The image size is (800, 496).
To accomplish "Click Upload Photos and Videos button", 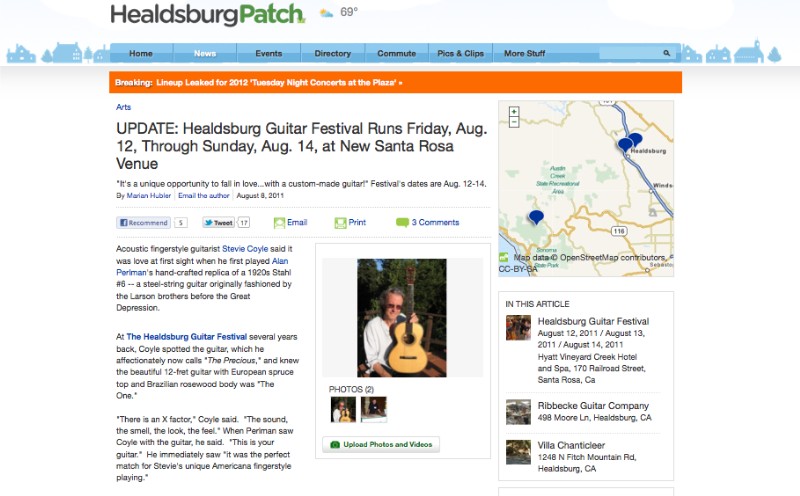I will (381, 444).
